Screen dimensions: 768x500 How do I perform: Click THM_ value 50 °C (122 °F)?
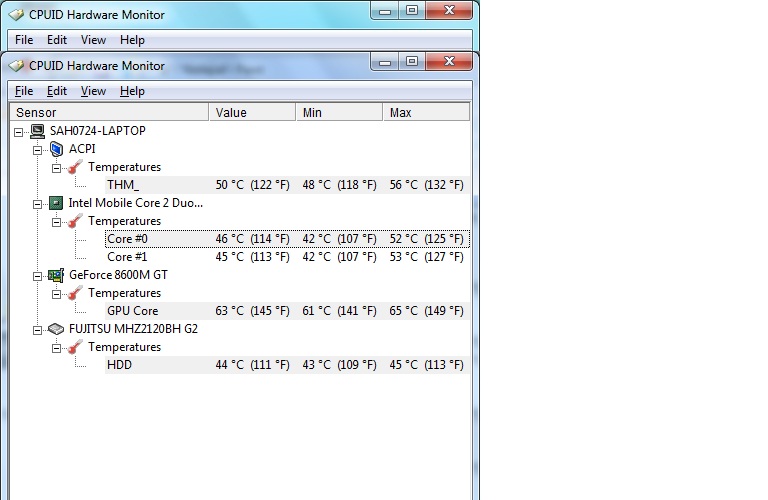tap(252, 185)
